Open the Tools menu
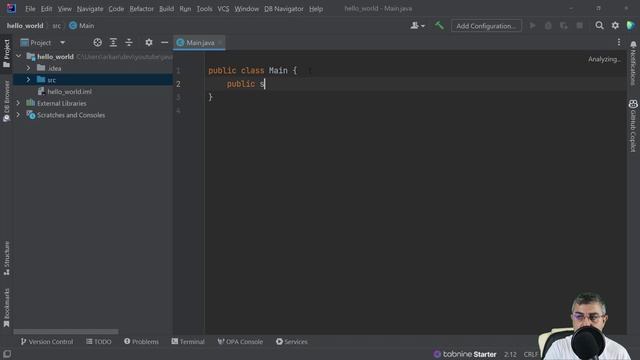 (x=204, y=9)
